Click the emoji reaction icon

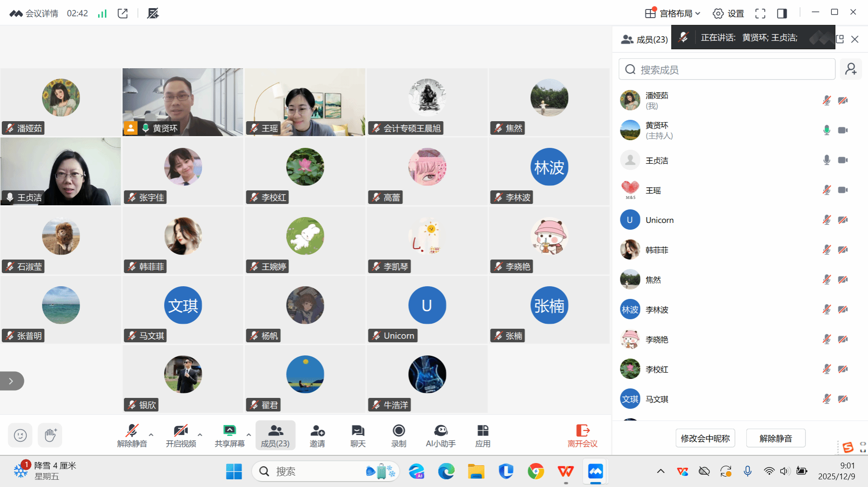[20, 435]
